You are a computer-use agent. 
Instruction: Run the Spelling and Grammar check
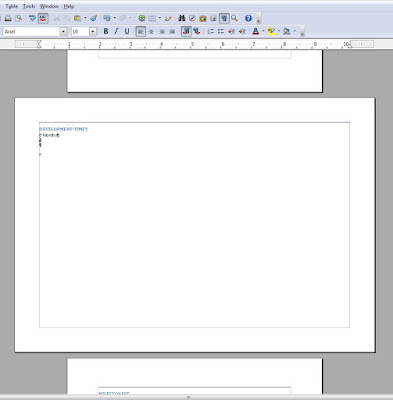point(32,18)
